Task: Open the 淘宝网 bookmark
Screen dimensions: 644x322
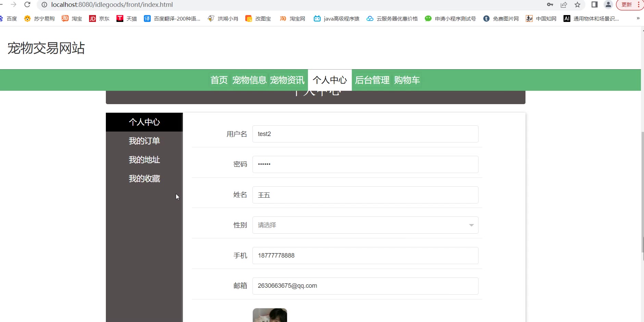Action: coord(292,18)
